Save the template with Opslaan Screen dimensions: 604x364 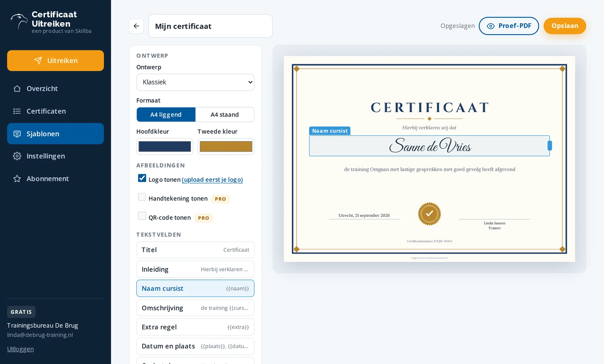pos(565,26)
